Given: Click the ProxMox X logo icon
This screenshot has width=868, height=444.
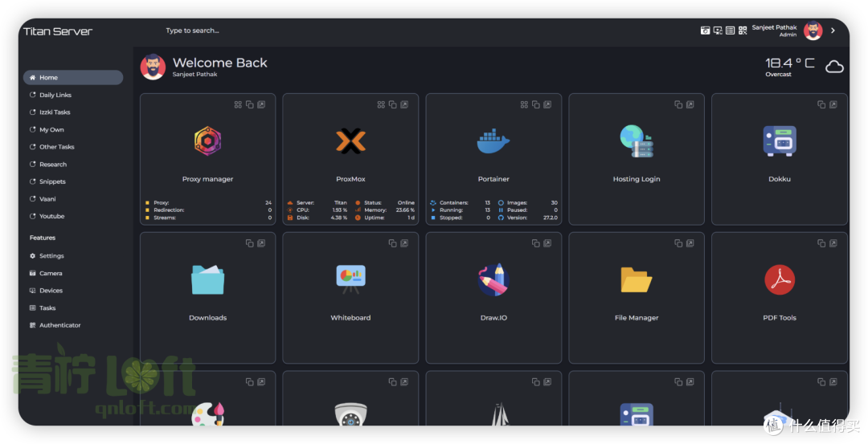Looking at the screenshot, I should click(350, 141).
